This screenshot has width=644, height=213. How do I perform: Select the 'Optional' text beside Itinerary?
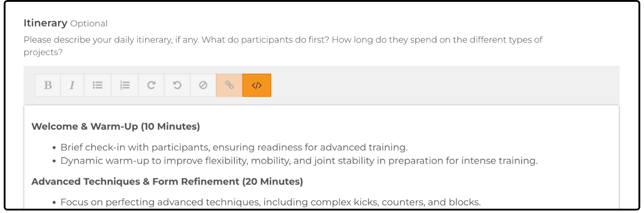[x=89, y=24]
